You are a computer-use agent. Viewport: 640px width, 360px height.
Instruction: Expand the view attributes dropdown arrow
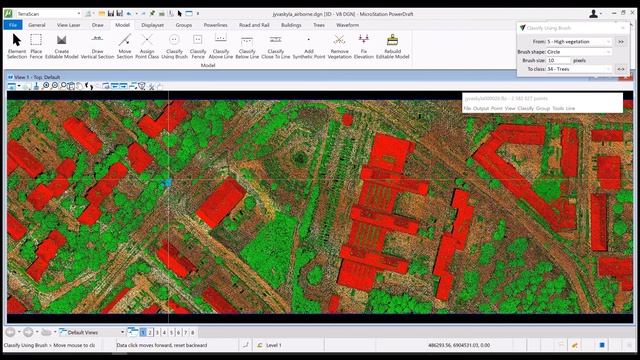coord(19,86)
